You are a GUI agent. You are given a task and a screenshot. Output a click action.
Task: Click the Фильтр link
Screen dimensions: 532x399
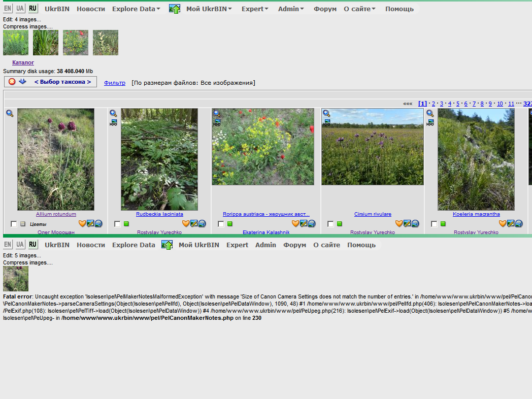[115, 83]
